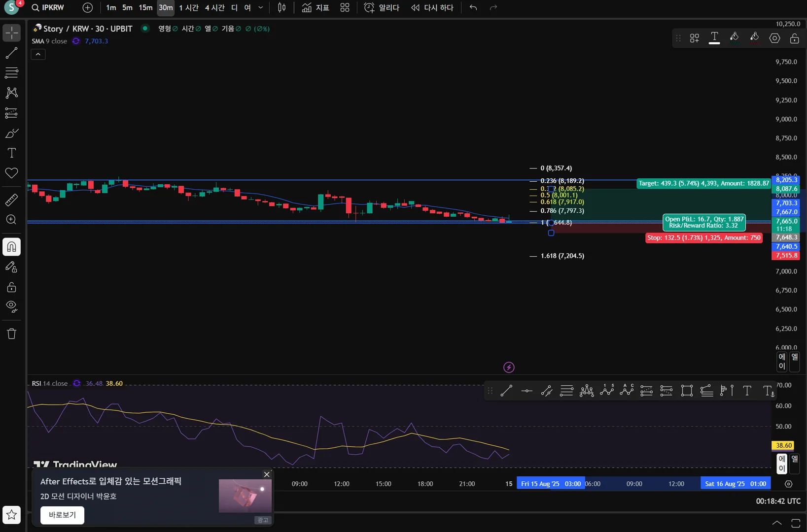Toggle 에이 auto scale on RSI pane

(x=782, y=464)
